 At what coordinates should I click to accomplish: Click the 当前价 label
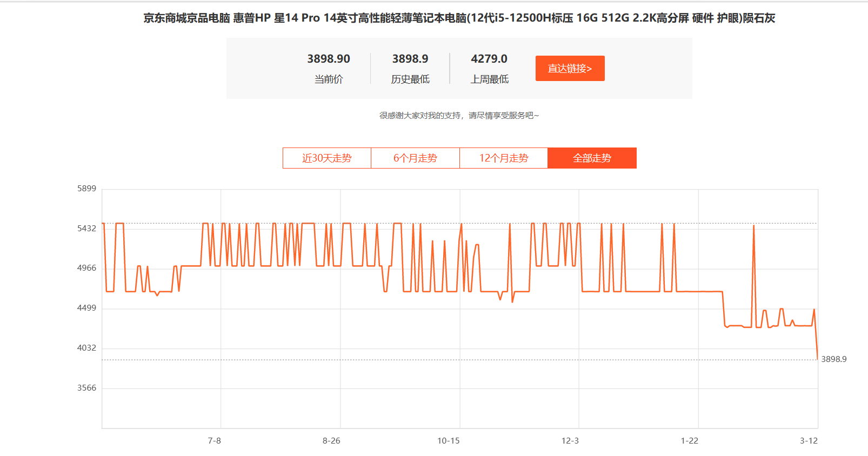click(329, 79)
